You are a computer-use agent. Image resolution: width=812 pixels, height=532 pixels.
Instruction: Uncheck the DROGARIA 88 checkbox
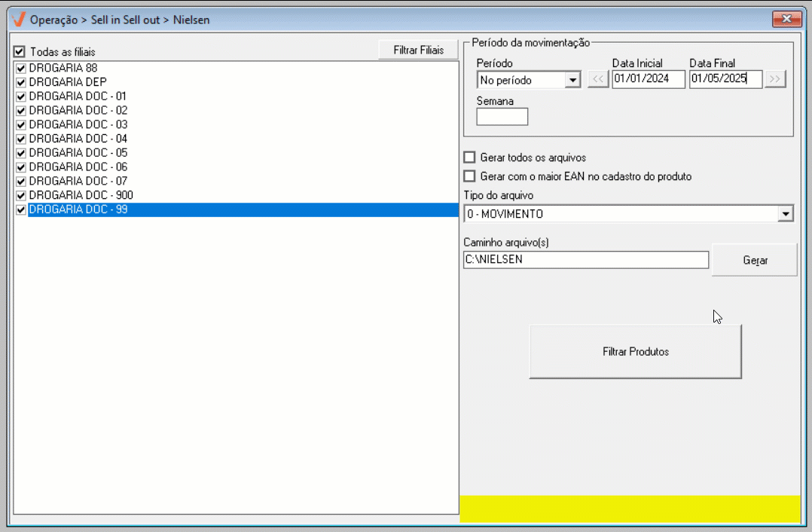pyautogui.click(x=21, y=69)
